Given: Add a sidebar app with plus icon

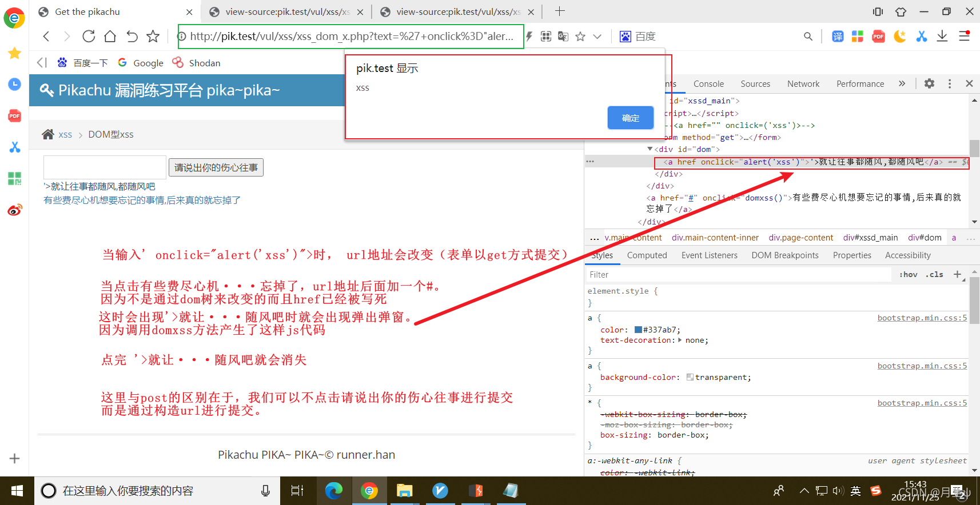Looking at the screenshot, I should pyautogui.click(x=14, y=459).
